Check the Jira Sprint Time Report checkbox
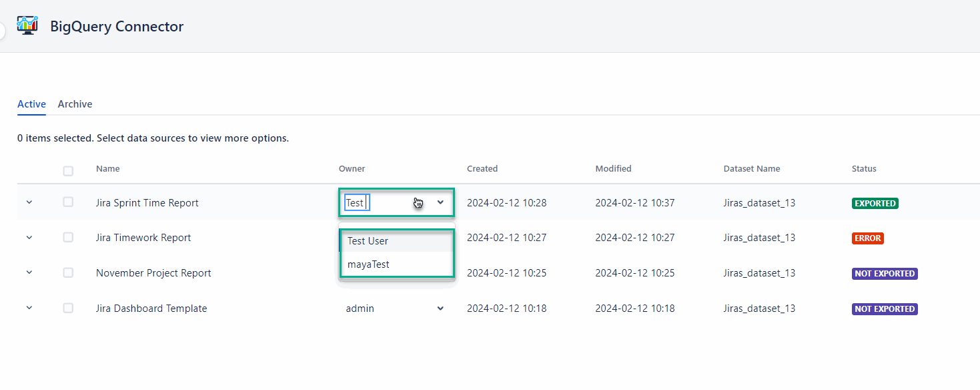The width and height of the screenshot is (980, 390). tap(68, 202)
